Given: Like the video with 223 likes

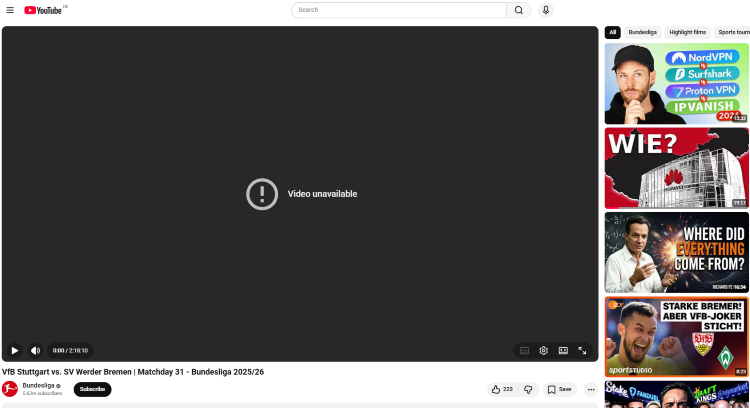Looking at the screenshot, I should coord(502,389).
